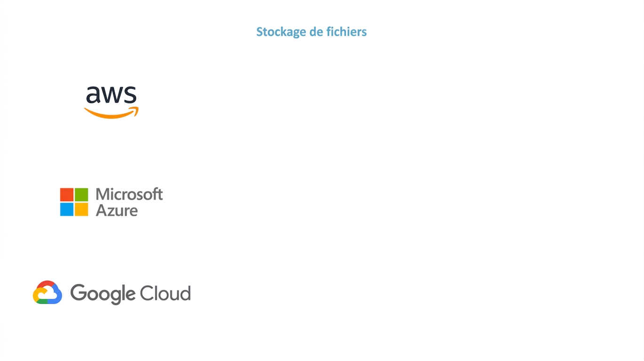Click the word Microsoft in Azure logo
The width and height of the screenshot is (644, 361).
tap(129, 194)
